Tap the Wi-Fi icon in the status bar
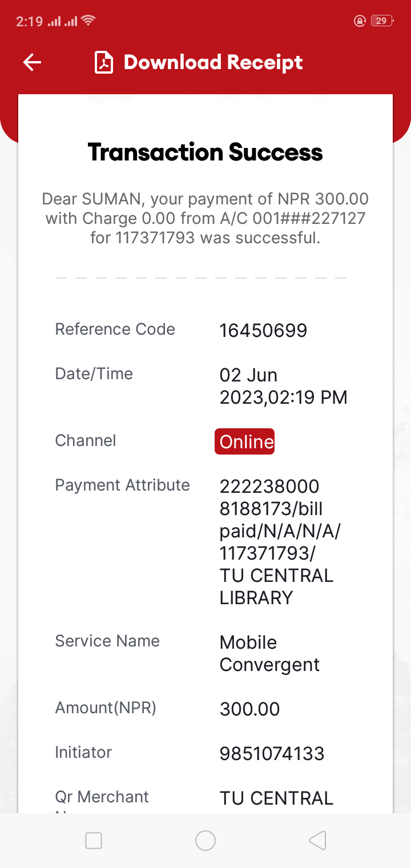411x868 pixels. coord(88,21)
